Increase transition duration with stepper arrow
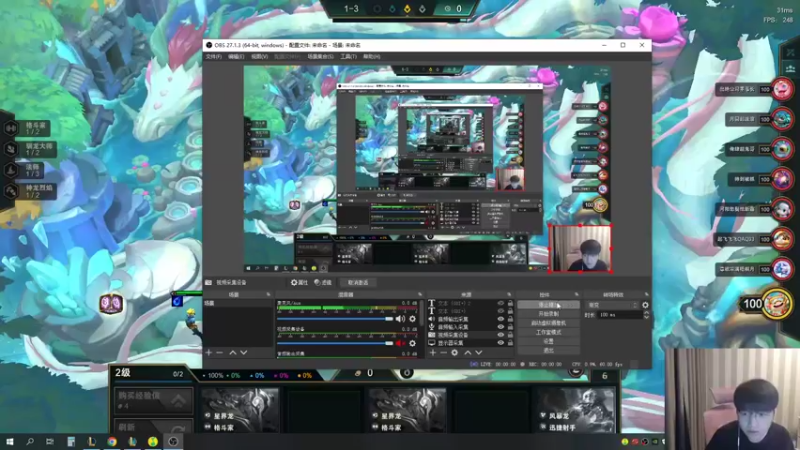 (x=646, y=313)
